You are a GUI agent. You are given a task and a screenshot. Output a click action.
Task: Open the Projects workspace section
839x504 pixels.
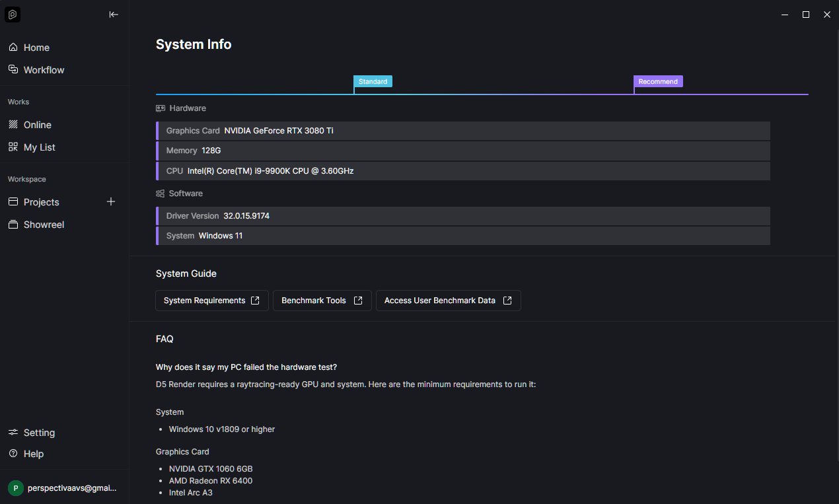[x=42, y=202]
